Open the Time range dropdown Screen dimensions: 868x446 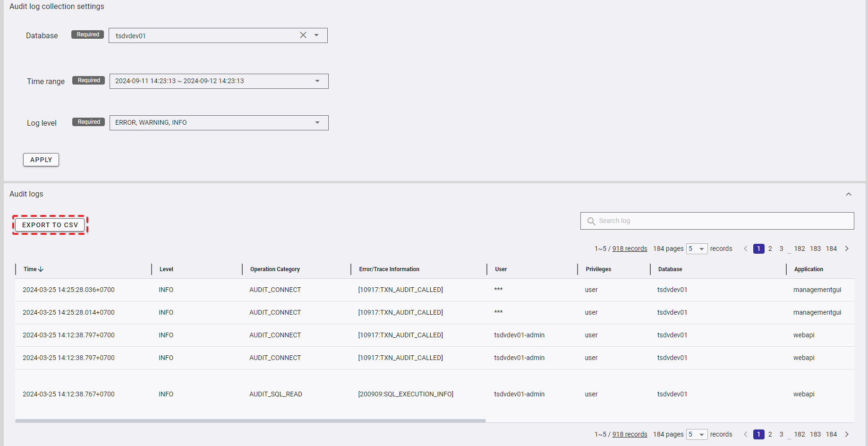(317, 81)
